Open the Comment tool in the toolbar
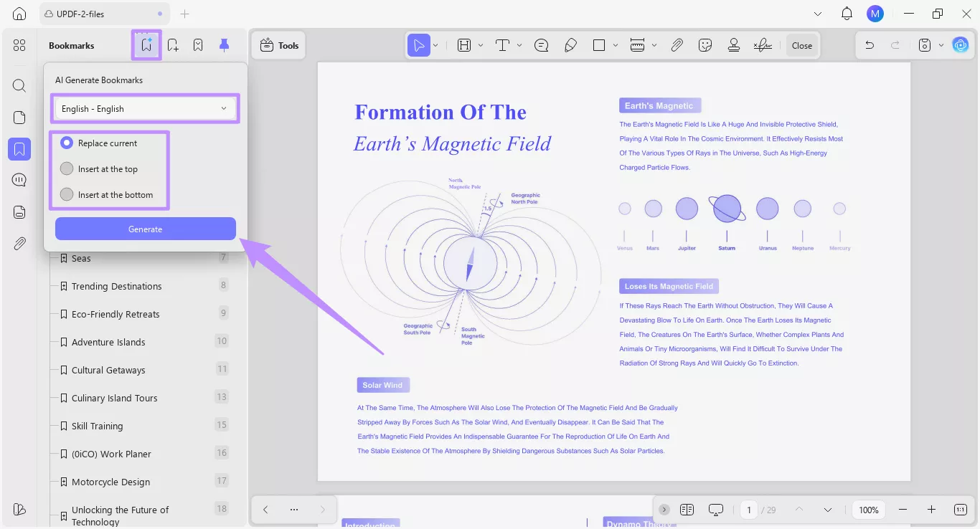This screenshot has height=529, width=980. point(541,44)
